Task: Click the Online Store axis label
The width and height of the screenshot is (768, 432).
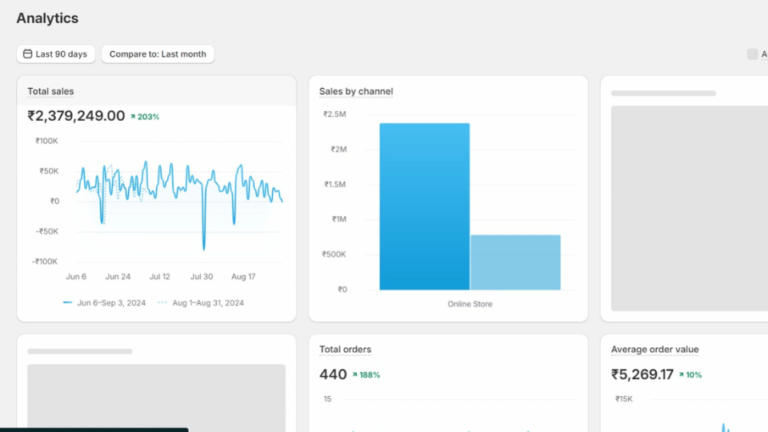Action: [x=470, y=304]
